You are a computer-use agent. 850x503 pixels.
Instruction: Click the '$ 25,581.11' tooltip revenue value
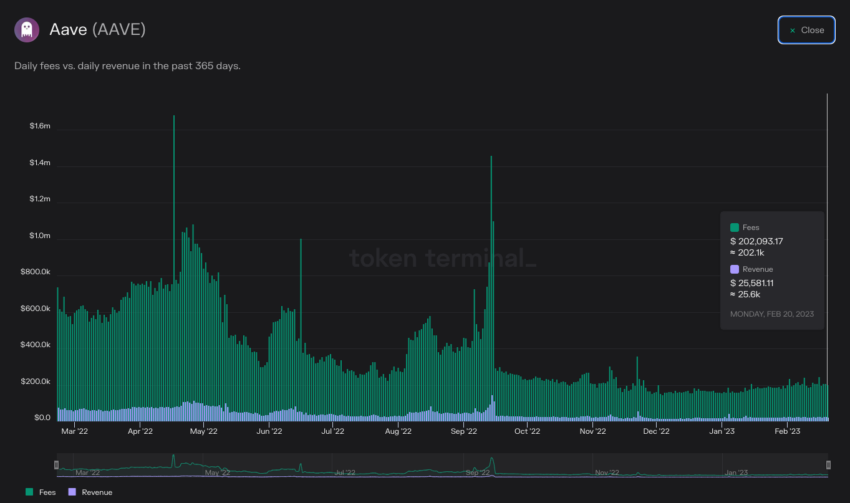(x=752, y=283)
